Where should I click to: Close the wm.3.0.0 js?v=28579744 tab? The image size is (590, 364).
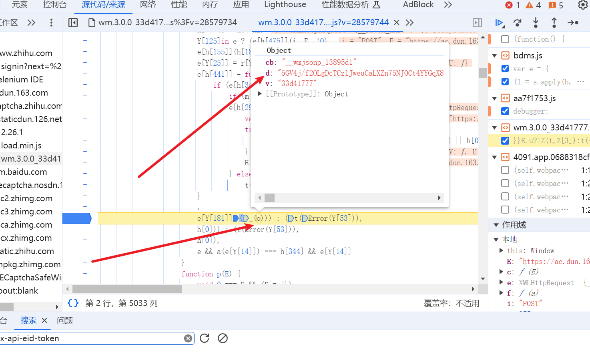click(x=397, y=23)
